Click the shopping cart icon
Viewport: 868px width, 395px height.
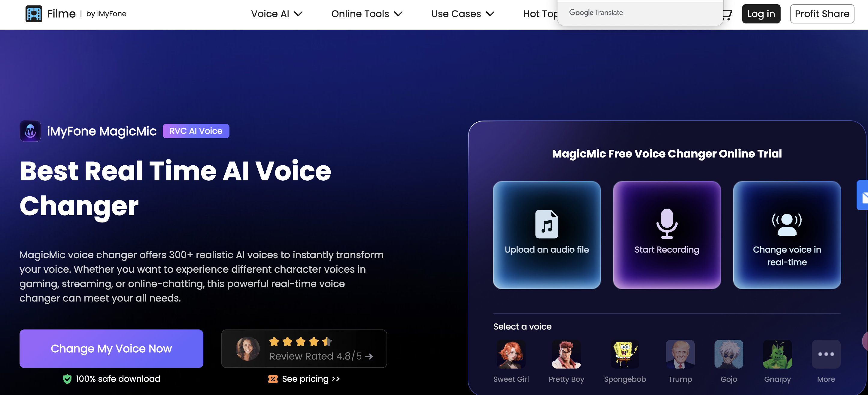726,13
